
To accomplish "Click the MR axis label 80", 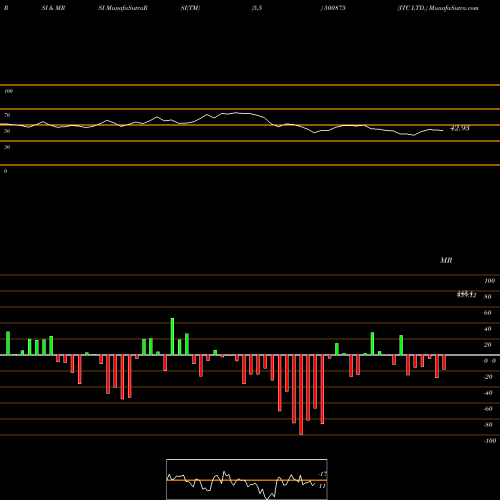I will click(488, 297).
